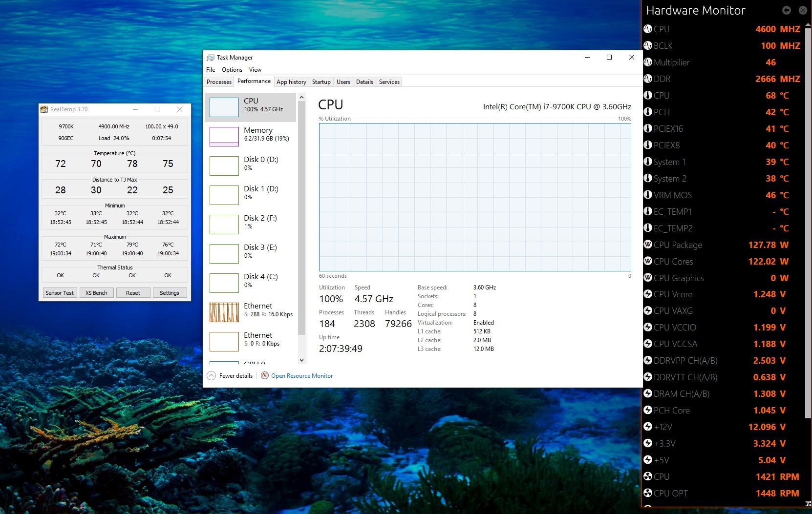Click the CPU Cores wattage icon
812x514 pixels.
(648, 262)
